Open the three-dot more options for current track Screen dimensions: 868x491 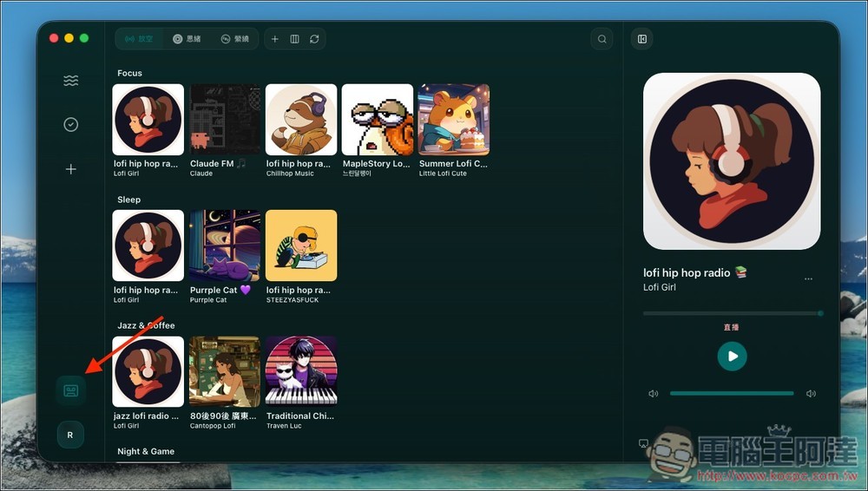(x=808, y=279)
